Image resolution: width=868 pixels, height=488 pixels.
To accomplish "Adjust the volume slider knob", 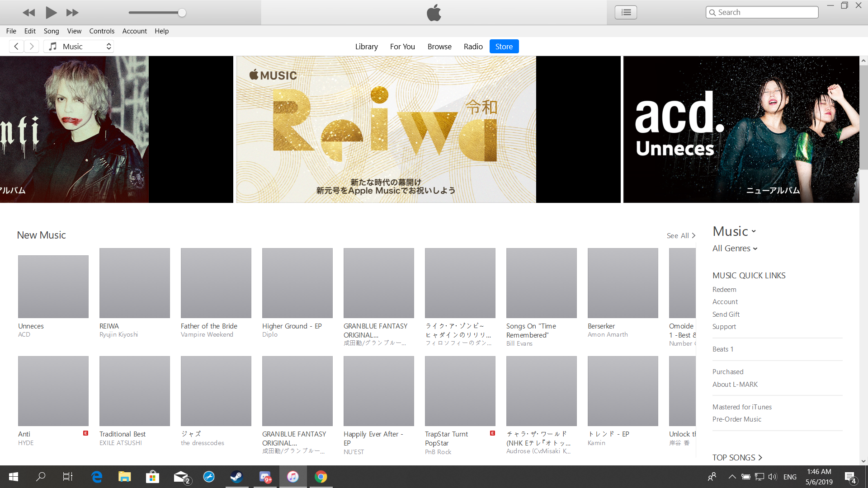I will [182, 13].
